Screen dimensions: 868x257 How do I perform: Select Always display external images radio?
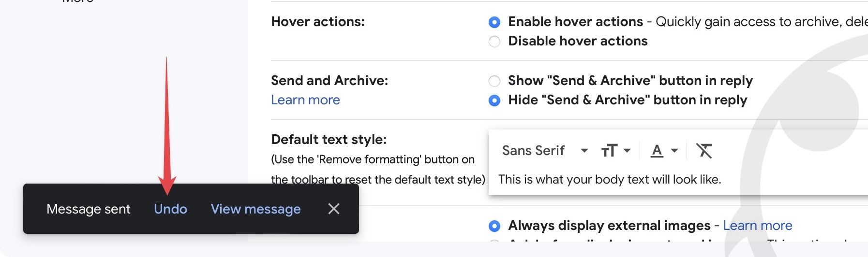494,226
